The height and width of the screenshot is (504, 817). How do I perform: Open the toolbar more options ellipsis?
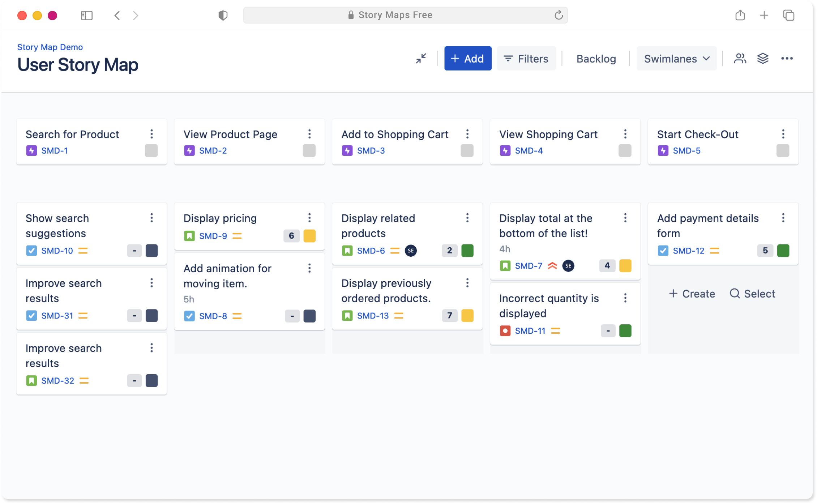pos(787,59)
